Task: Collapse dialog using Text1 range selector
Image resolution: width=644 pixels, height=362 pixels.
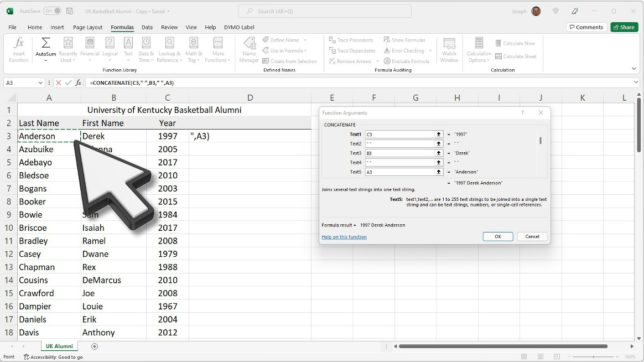Action: (439, 135)
